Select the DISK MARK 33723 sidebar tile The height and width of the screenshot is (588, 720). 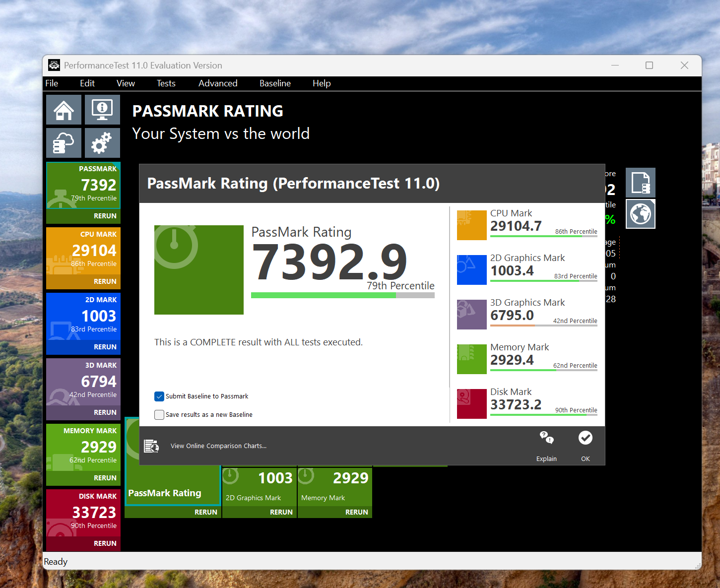(83, 513)
